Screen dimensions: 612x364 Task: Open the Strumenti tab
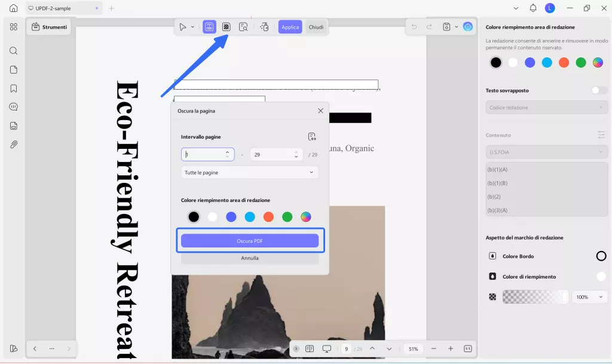coord(48,26)
